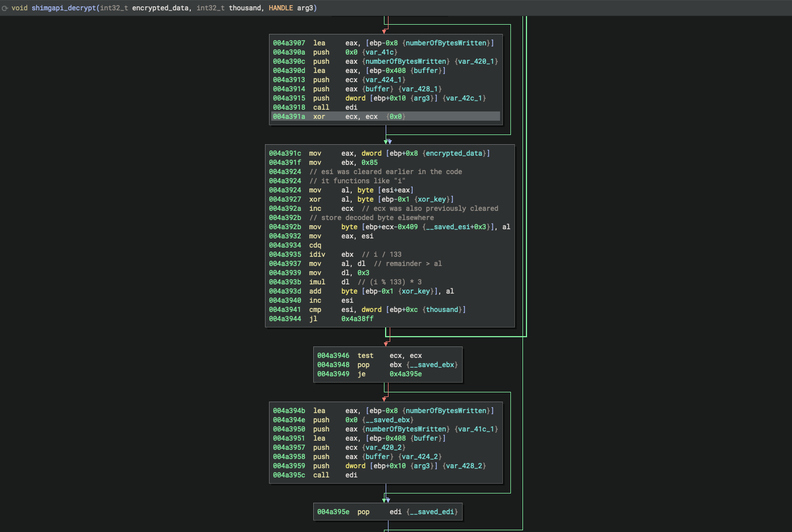This screenshot has height=532, width=792.
Task: Click buffer variable on line 004a3951
Action: coord(426,438)
